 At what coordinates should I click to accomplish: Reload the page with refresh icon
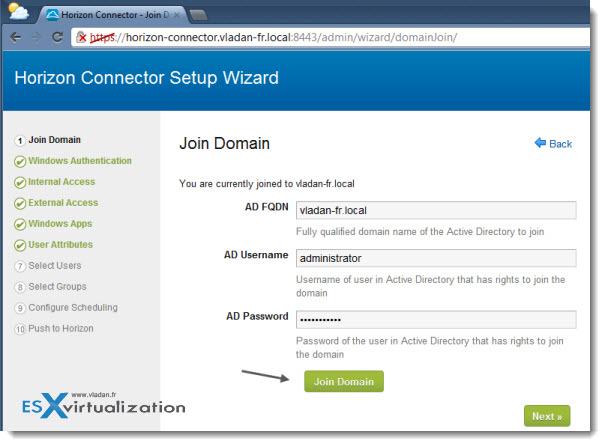tap(57, 37)
